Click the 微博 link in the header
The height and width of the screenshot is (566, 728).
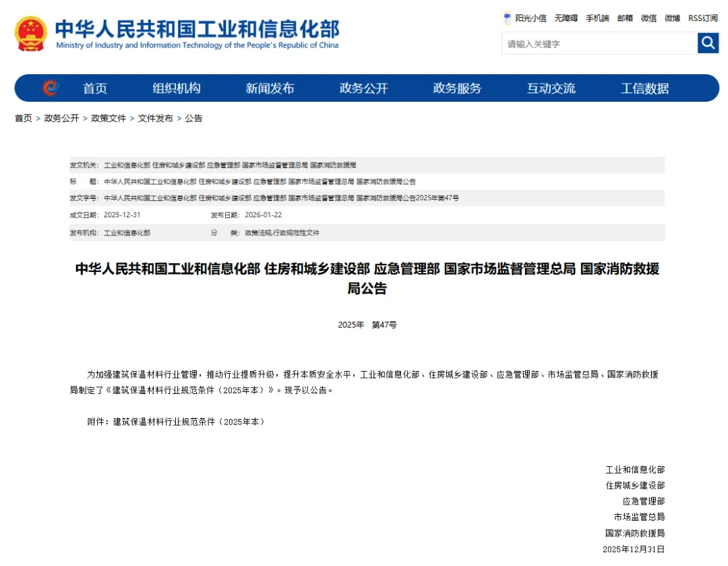672,18
